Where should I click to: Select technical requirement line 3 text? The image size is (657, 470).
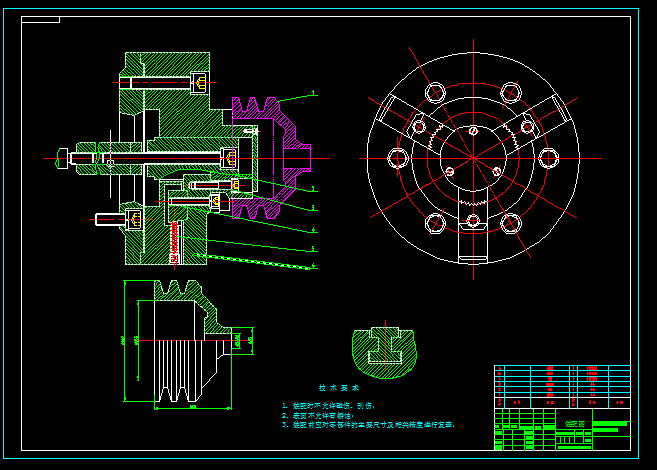tap(368, 425)
